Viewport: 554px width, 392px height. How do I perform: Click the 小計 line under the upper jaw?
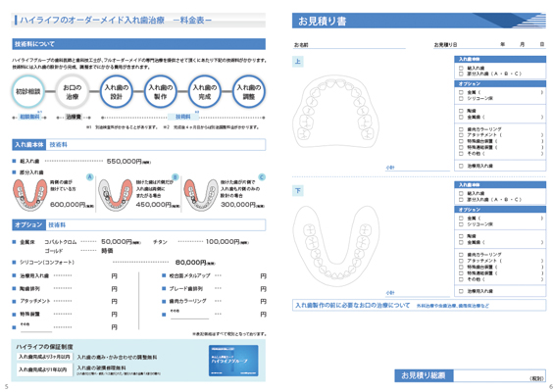pos(418,169)
